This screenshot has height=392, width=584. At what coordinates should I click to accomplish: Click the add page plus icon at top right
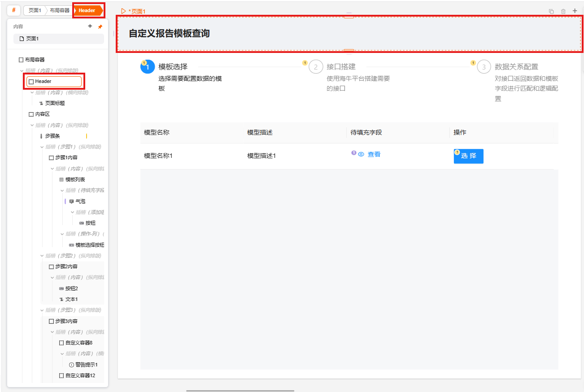[575, 11]
